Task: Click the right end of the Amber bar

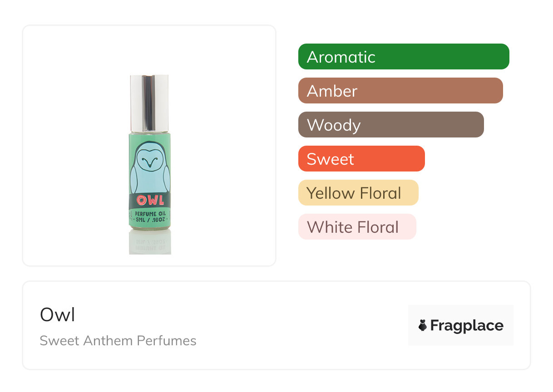Action: (x=496, y=91)
